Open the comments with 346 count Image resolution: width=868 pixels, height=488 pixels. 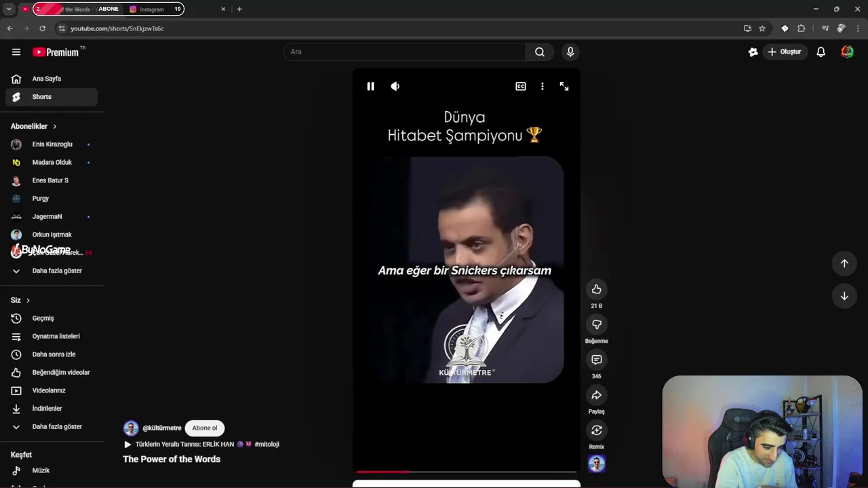point(597,360)
